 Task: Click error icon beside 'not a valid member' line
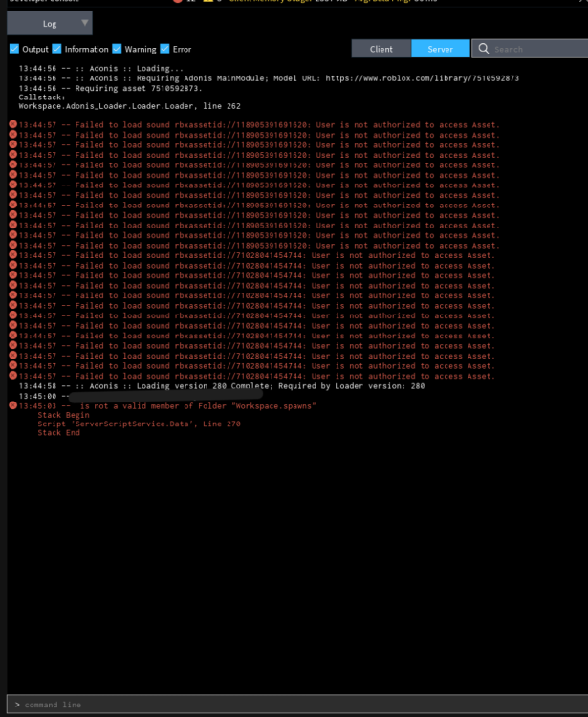coord(12,405)
